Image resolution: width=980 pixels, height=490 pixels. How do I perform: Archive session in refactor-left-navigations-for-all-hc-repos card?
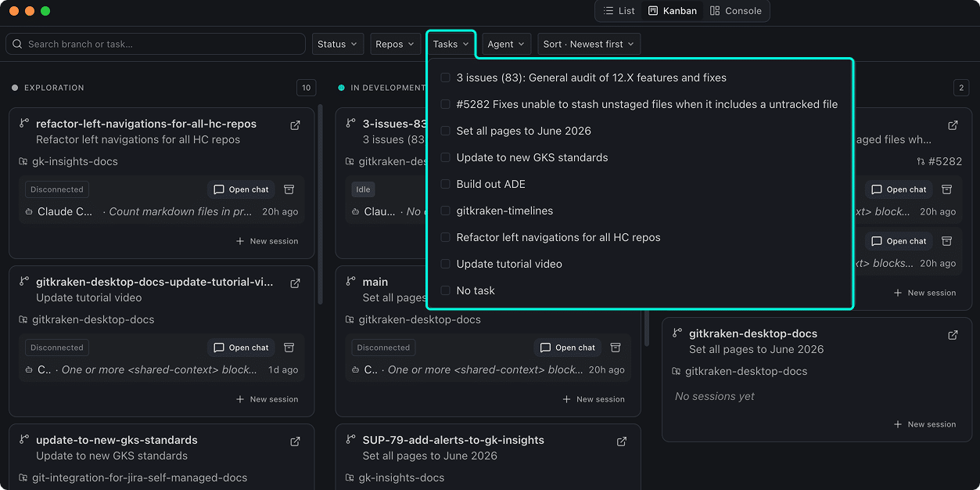(x=289, y=189)
